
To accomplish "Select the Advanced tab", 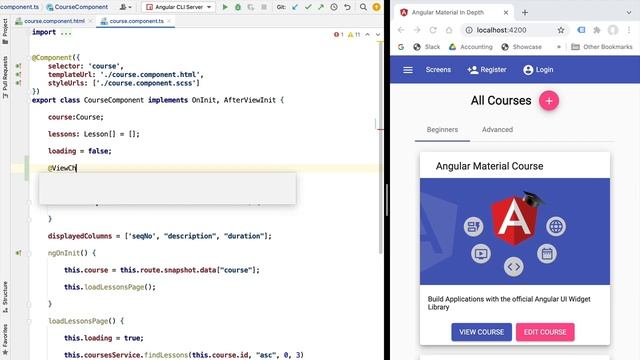I will (x=497, y=129).
